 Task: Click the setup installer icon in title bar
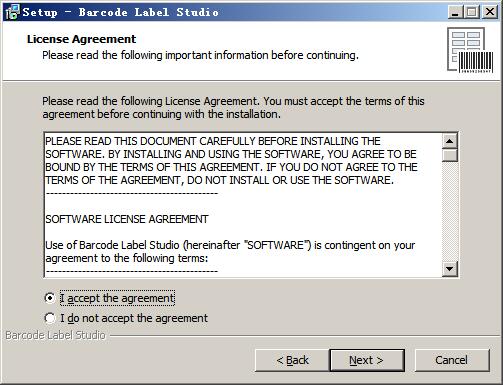click(13, 12)
